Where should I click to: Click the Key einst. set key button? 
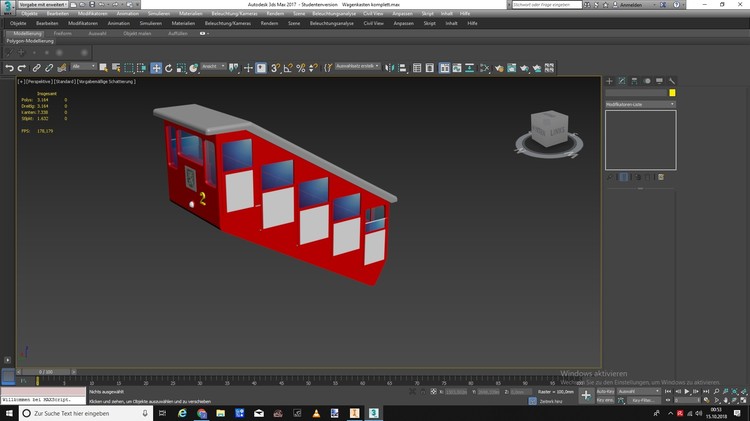pyautogui.click(x=605, y=400)
